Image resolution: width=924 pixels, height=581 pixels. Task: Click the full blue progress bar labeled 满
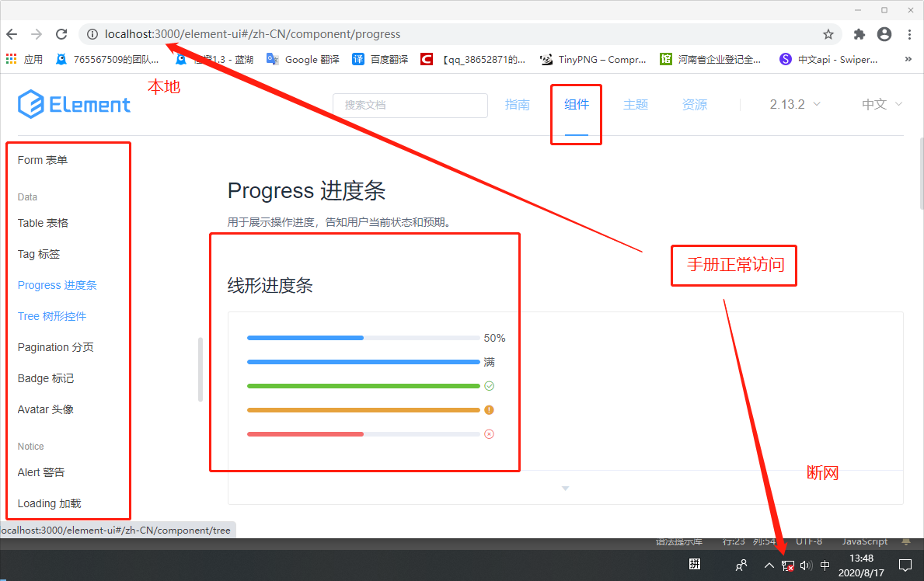tap(364, 362)
